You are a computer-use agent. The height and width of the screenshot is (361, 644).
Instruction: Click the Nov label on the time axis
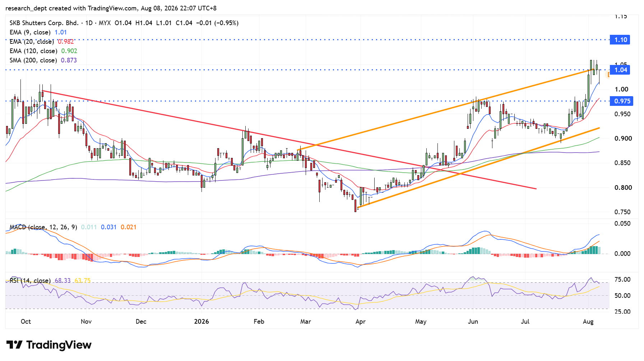(x=86, y=322)
